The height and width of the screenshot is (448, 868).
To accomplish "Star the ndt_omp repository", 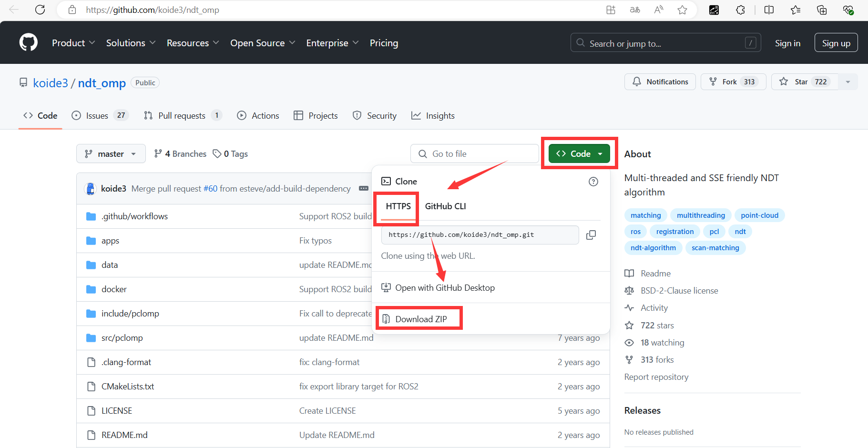I will pyautogui.click(x=805, y=82).
